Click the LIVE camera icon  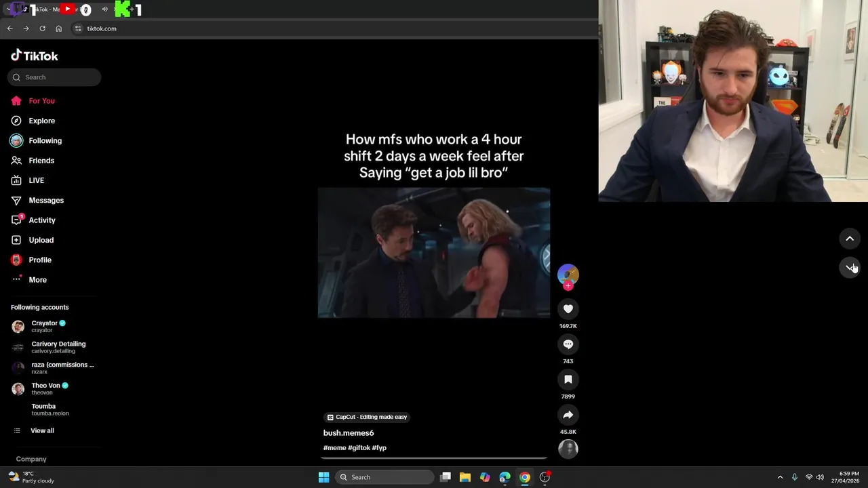point(16,180)
